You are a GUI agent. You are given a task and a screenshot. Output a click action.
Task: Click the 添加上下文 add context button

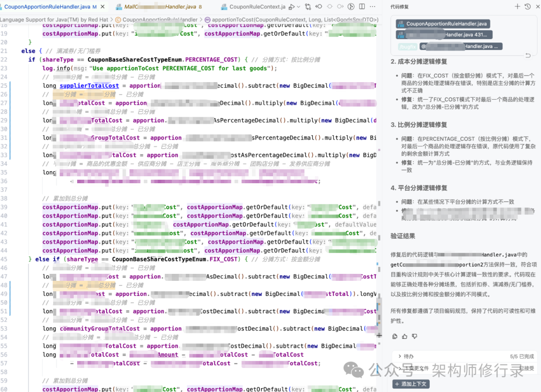[411, 384]
